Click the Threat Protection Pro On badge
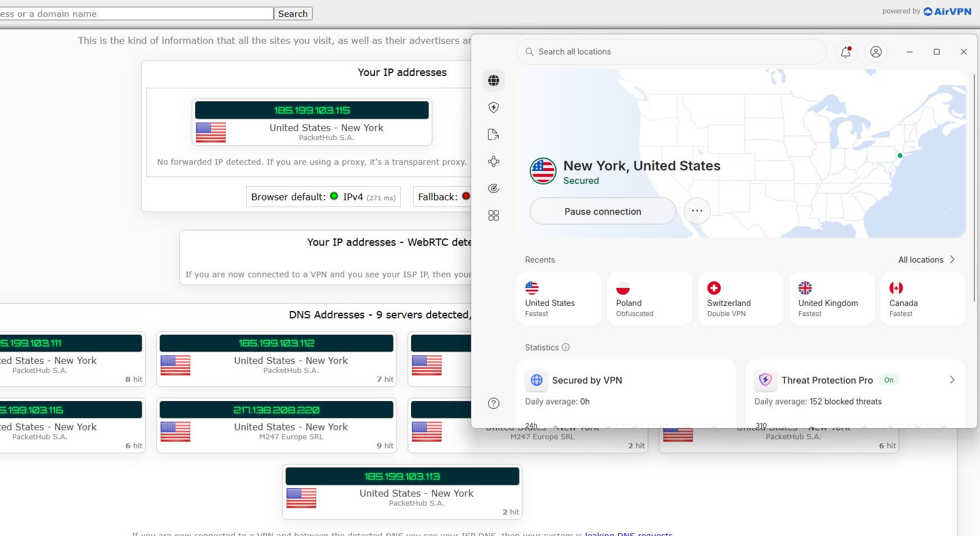980x536 pixels. pyautogui.click(x=889, y=380)
